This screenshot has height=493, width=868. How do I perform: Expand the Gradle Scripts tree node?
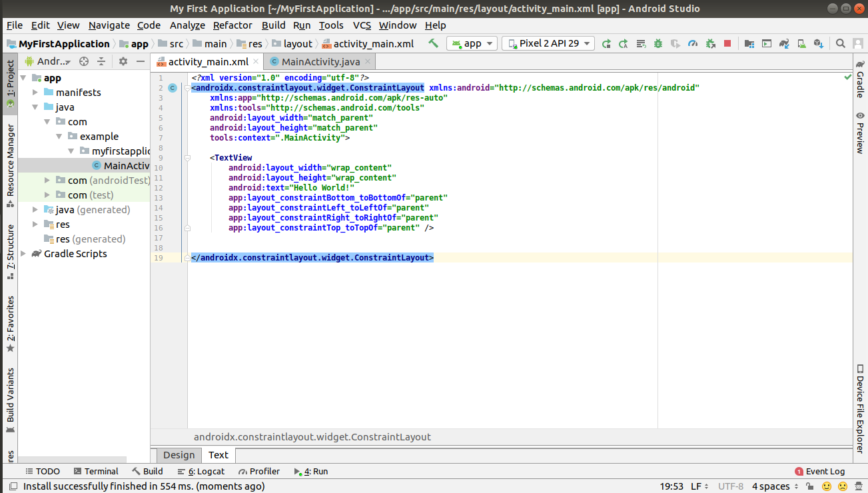[x=24, y=254]
